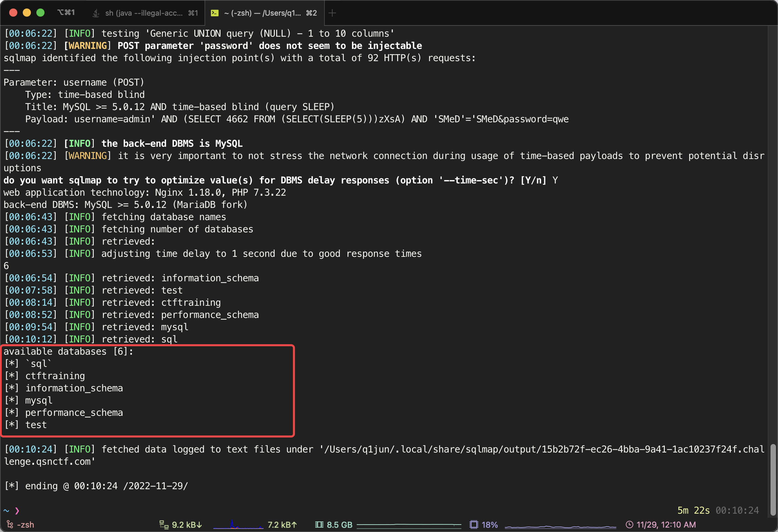Click the ⌥⌘1 window shortcut label

(x=66, y=13)
